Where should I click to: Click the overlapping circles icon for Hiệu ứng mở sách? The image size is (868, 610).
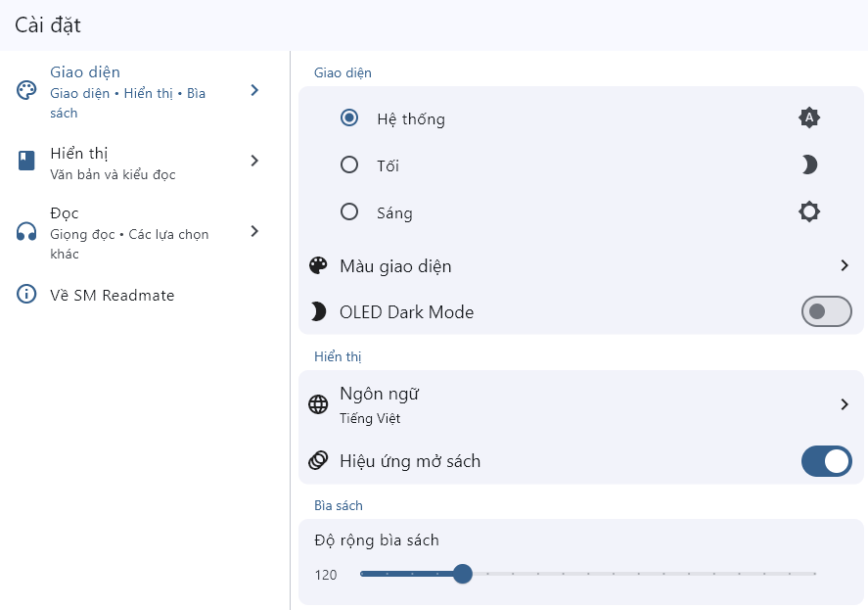[318, 461]
